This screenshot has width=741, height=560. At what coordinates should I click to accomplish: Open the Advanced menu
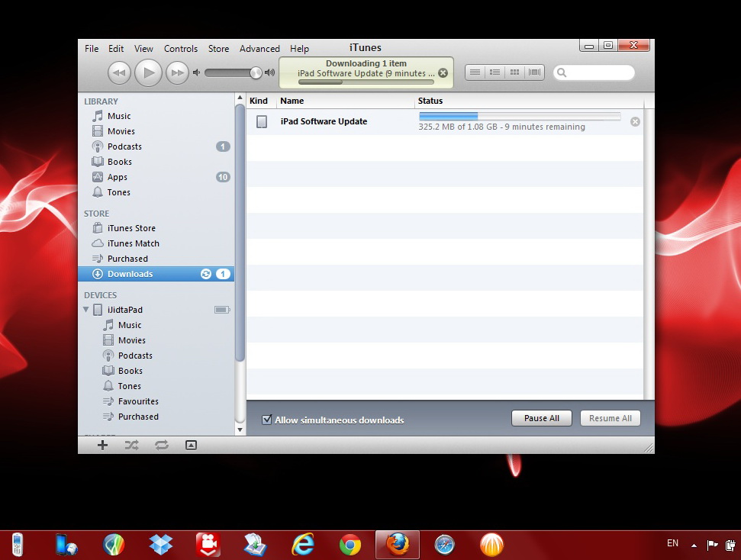[x=259, y=49]
